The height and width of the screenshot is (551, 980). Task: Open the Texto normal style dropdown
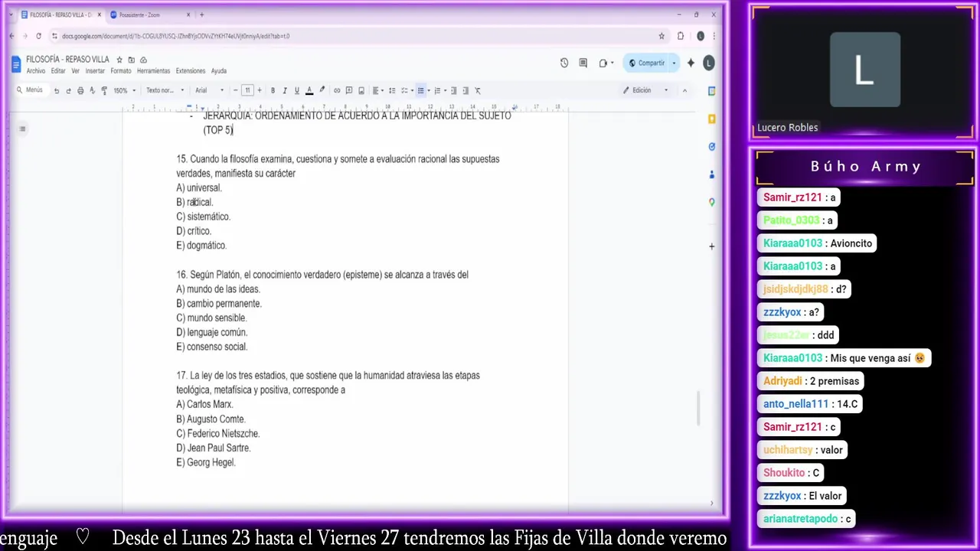point(164,90)
